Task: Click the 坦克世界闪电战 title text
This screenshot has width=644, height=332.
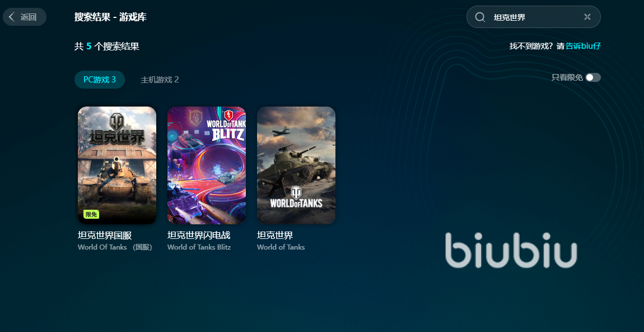Action: point(199,236)
